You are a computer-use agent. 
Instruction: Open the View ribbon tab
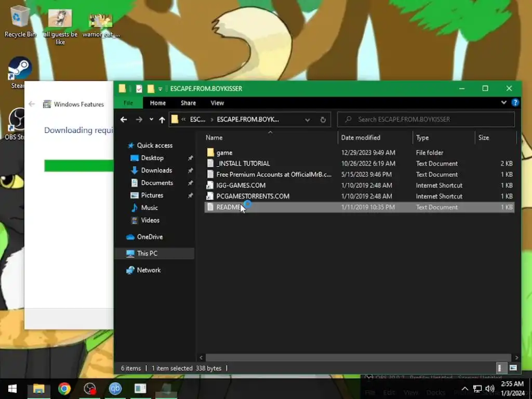[x=217, y=103]
